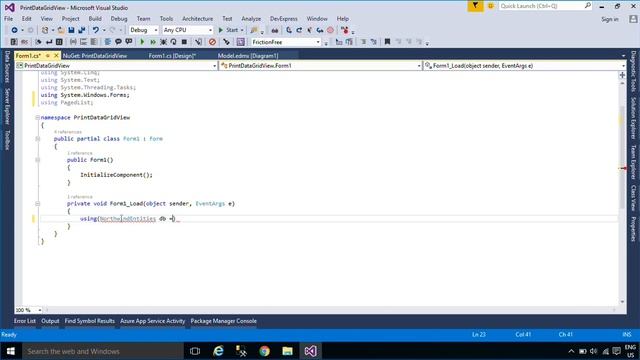This screenshot has width=640, height=360.
Task: Open the PrintDataGridView.Form1 type dropdown
Action: click(x=321, y=66)
